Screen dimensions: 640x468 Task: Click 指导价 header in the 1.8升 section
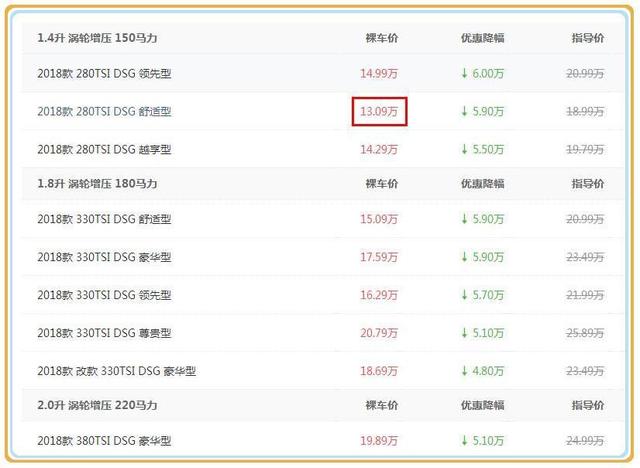(x=588, y=184)
